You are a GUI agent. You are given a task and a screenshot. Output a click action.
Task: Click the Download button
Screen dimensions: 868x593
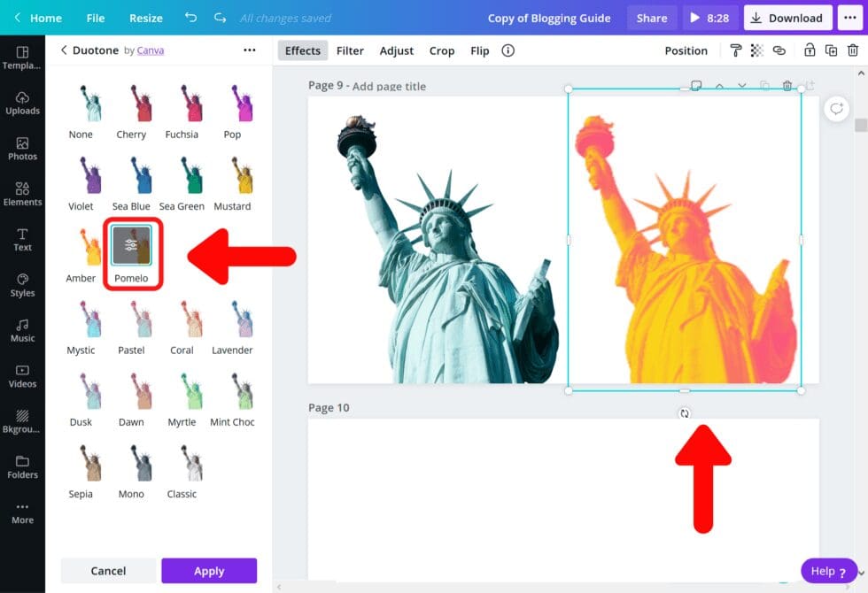tap(787, 17)
